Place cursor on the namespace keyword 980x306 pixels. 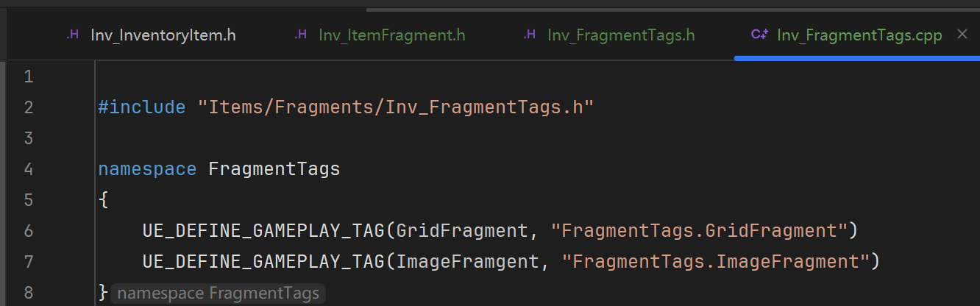click(x=147, y=169)
